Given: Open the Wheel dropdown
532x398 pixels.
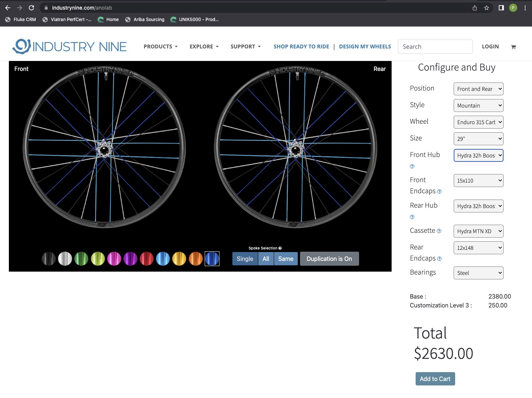Looking at the screenshot, I should (478, 122).
